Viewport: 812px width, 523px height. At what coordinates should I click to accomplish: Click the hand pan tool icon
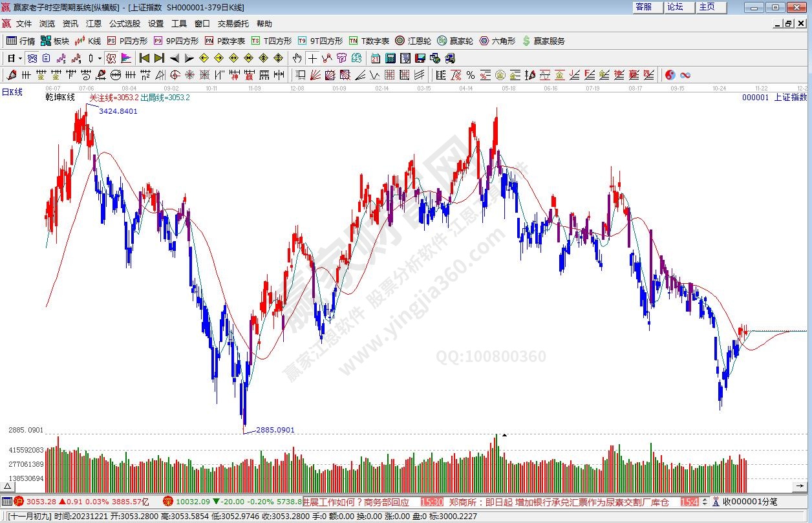pyautogui.click(x=297, y=58)
